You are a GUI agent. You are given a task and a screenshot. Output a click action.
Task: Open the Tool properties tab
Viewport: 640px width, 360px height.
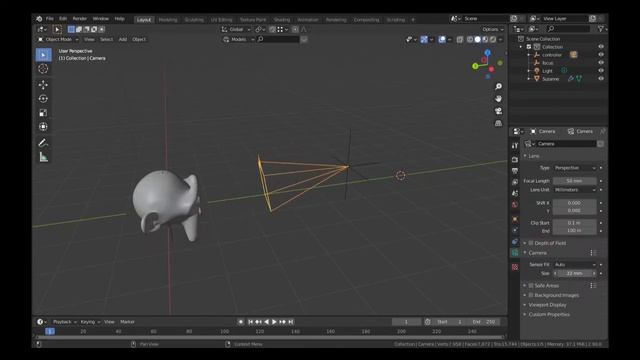click(515, 146)
